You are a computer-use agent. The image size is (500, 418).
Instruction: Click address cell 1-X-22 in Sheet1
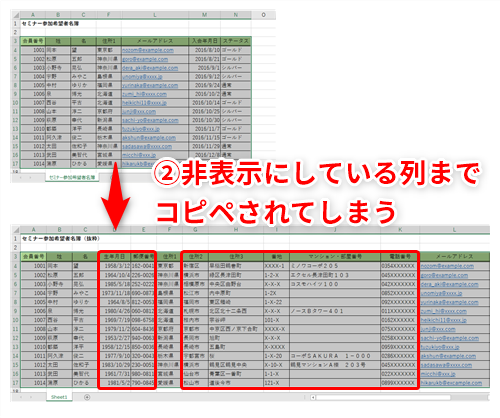(276, 302)
